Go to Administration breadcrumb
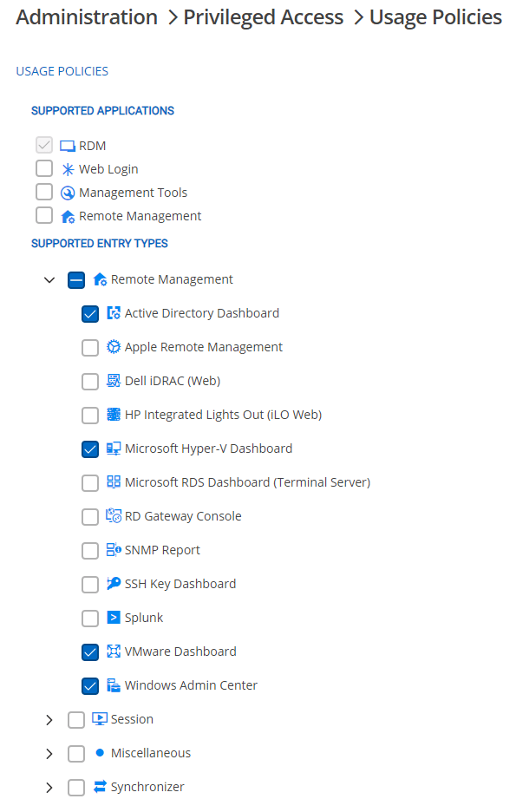The image size is (516, 812). (x=87, y=17)
